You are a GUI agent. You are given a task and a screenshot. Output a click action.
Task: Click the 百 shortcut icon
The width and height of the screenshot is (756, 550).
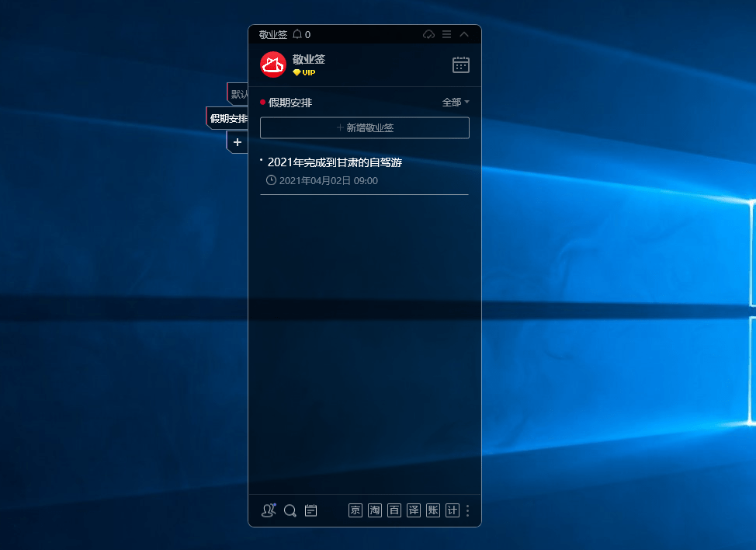(394, 510)
